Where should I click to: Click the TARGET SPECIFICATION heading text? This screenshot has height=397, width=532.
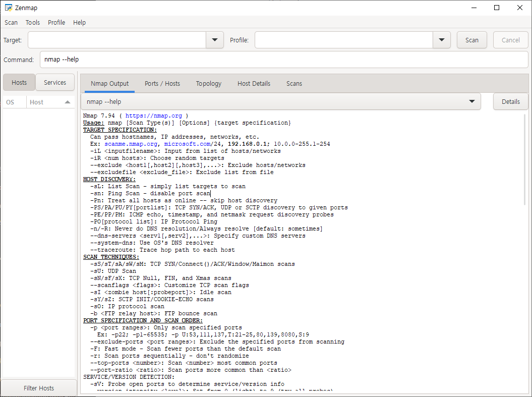click(x=120, y=130)
